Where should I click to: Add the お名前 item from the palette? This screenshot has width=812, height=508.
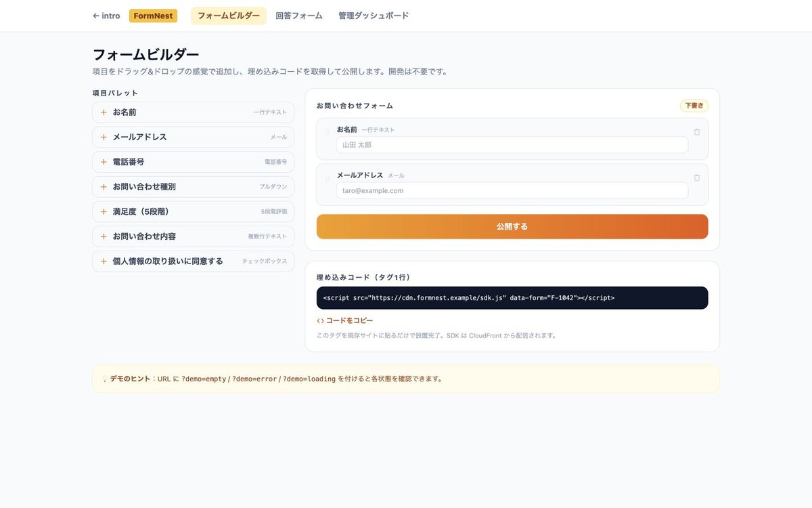pyautogui.click(x=194, y=112)
